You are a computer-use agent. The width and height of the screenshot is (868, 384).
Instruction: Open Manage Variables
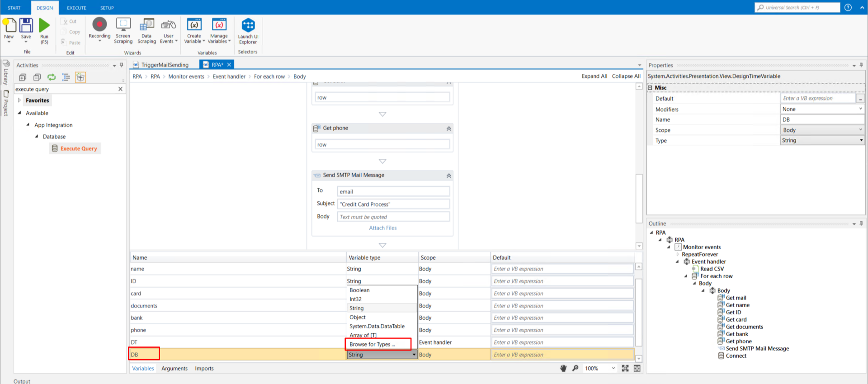click(x=219, y=25)
